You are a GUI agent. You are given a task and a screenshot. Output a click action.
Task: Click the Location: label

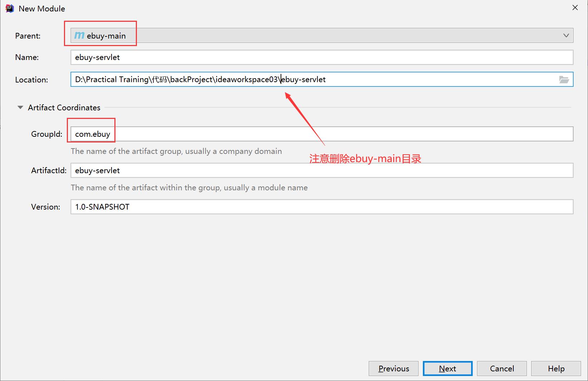[31, 80]
